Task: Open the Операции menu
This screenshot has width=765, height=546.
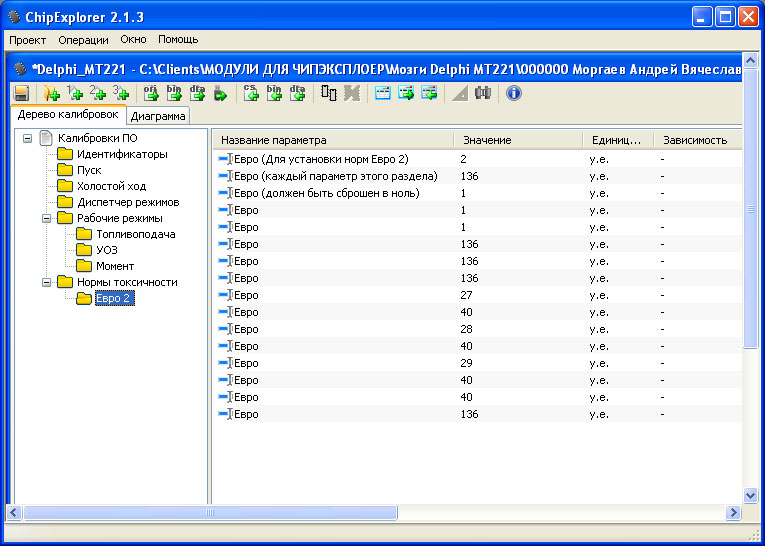Action: pos(84,40)
